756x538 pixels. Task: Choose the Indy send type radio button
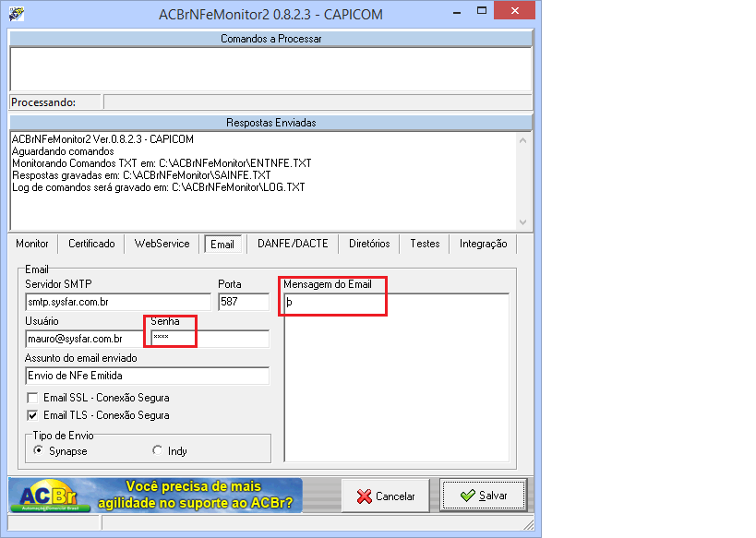157,450
